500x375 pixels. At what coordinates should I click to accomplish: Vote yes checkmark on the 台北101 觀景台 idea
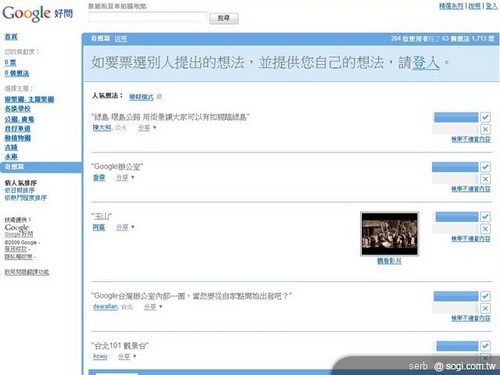(485, 346)
